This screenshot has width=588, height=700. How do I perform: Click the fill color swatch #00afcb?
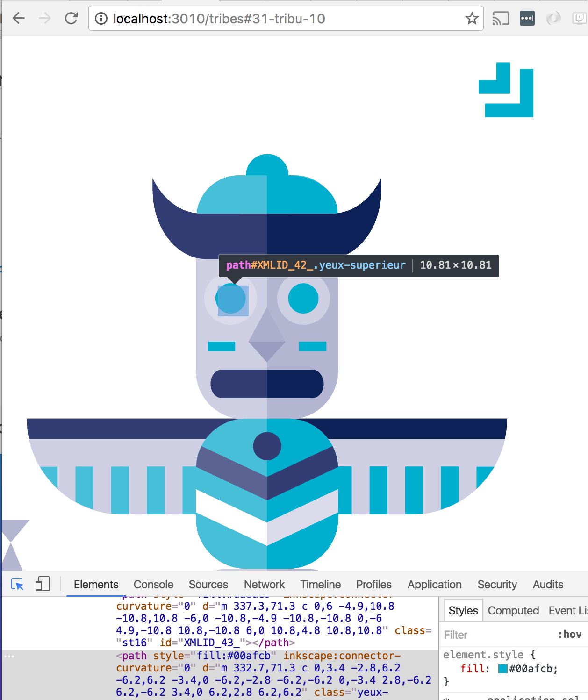[x=503, y=669]
